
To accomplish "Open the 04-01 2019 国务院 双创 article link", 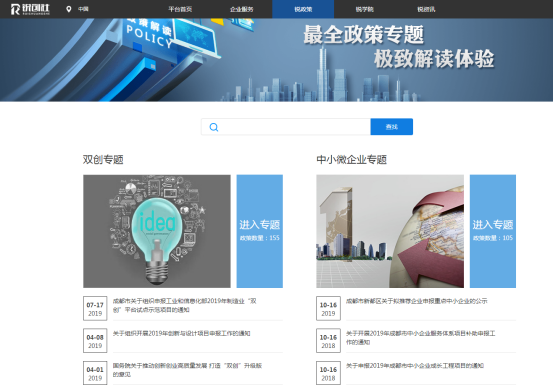I will point(187,370).
